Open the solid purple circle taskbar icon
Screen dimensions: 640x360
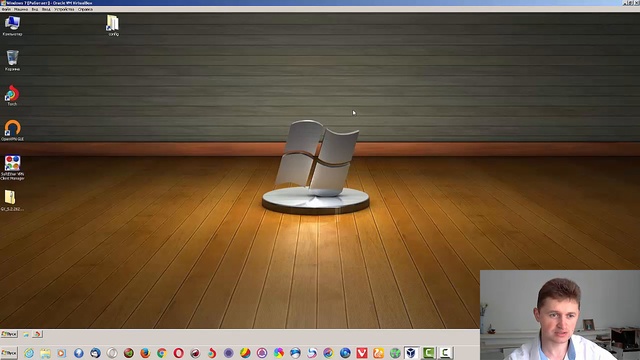(229, 353)
